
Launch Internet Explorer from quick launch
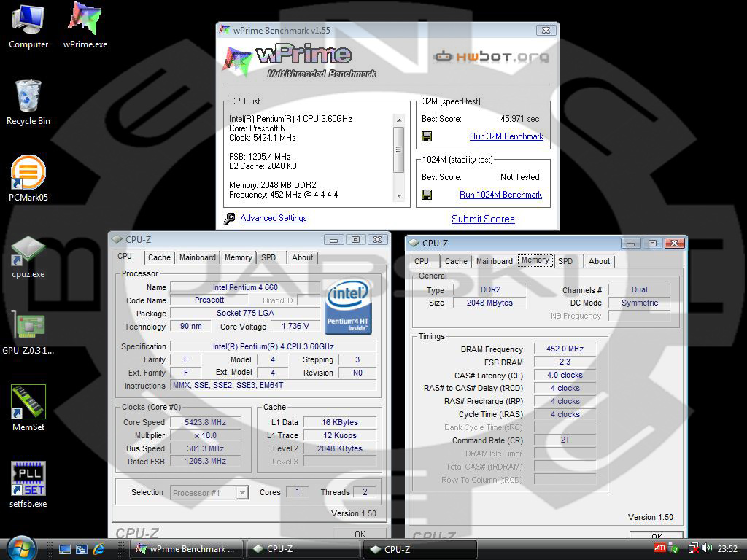pyautogui.click(x=98, y=549)
